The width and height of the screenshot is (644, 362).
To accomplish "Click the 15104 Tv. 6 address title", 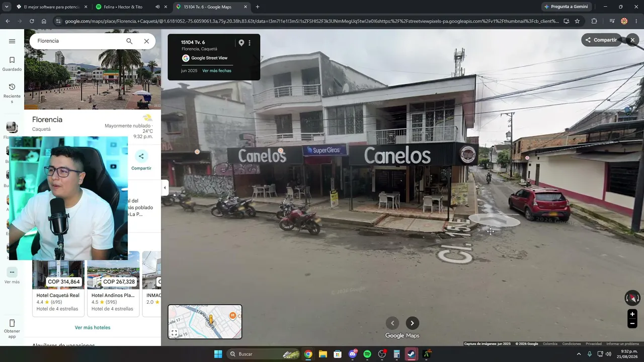I will pyautogui.click(x=193, y=42).
